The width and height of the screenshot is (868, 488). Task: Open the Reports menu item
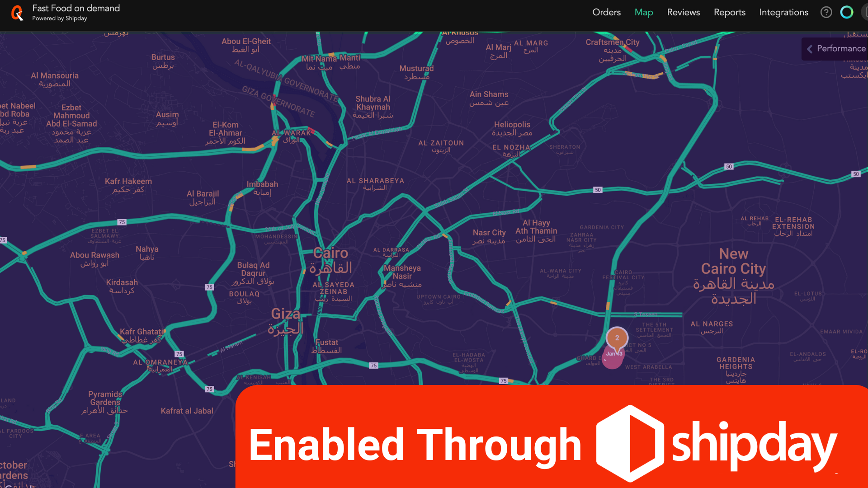coord(729,12)
